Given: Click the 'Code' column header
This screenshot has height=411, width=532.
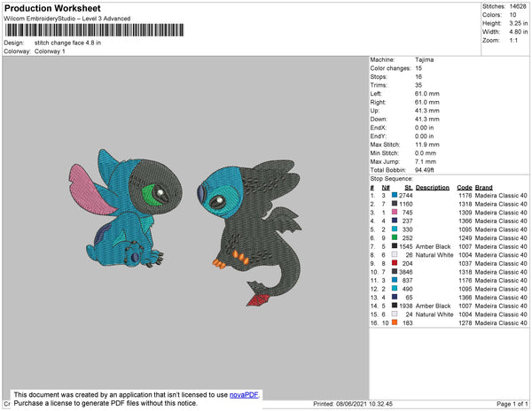Looking at the screenshot, I should click(464, 188).
